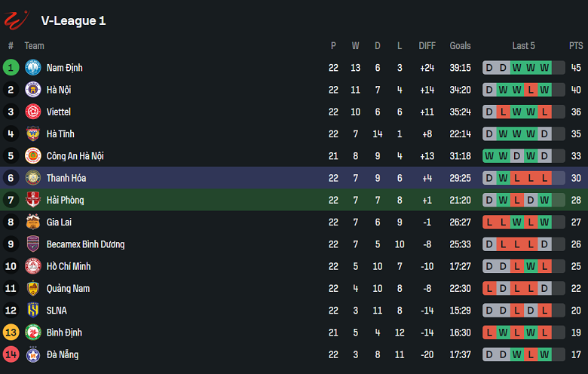Viewport: 588px width, 374px height.
Task: Click Viettel's red loss form badge
Action: tap(503, 112)
